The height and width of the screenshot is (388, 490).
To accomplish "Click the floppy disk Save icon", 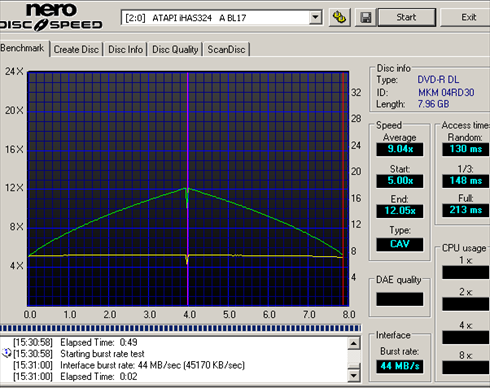I will [x=366, y=17].
